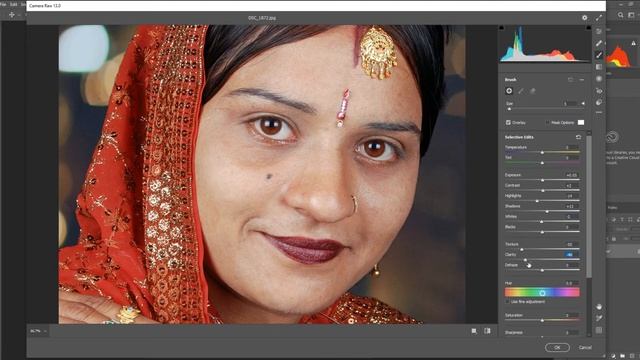Click the Clarity slider handle
640x360 pixels.
pos(525,260)
